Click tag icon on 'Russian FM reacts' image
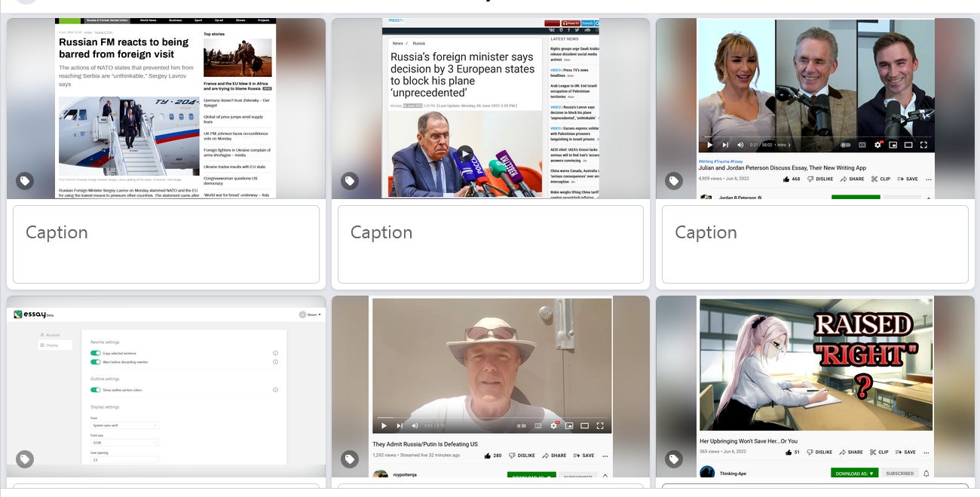Image resolution: width=980 pixels, height=497 pixels. [x=25, y=181]
